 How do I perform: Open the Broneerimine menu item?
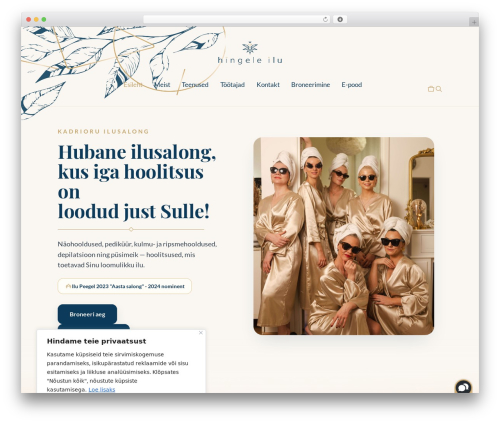pos(310,85)
